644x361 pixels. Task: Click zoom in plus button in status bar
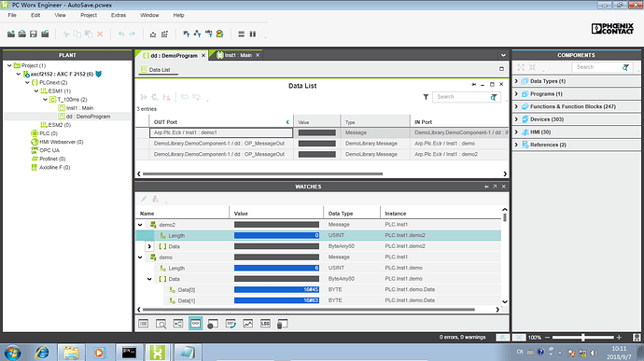619,338
